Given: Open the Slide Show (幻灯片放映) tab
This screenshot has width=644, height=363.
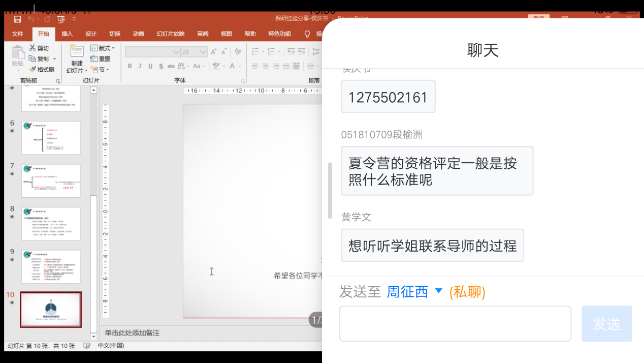Looking at the screenshot, I should pos(170,34).
